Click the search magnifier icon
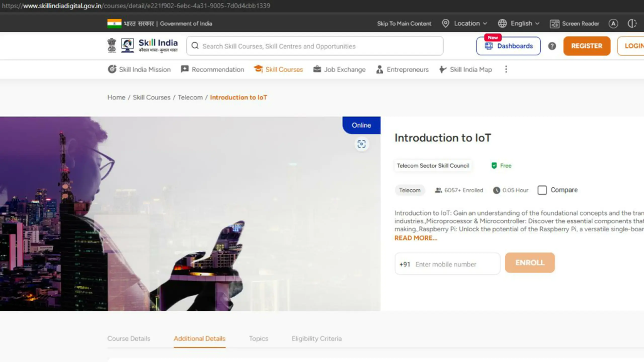The height and width of the screenshot is (362, 644). pos(195,46)
